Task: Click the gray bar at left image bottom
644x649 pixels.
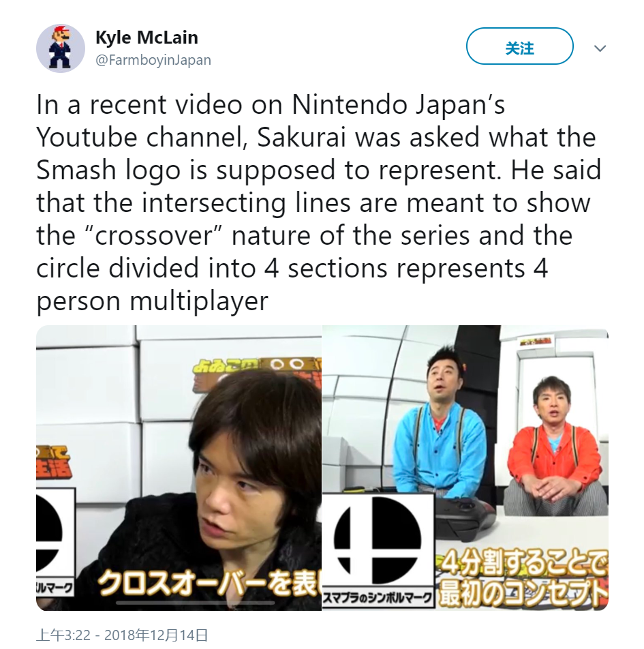Action: click(196, 603)
